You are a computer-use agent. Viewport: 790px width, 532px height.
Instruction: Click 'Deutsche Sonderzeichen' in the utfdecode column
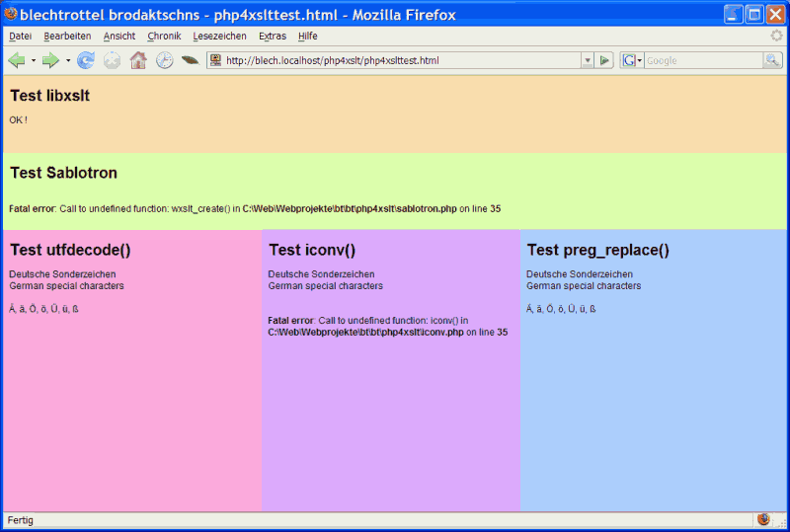(x=62, y=274)
